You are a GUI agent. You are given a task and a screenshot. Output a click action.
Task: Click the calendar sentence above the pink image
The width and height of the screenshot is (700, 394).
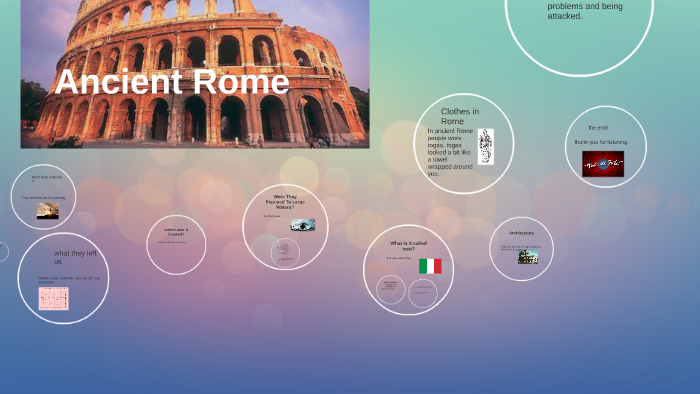(69, 280)
